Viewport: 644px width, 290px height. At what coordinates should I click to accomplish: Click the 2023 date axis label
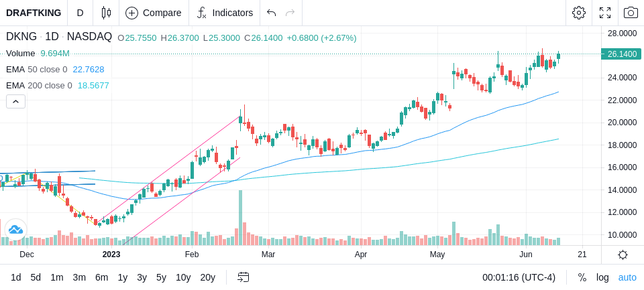point(111,255)
